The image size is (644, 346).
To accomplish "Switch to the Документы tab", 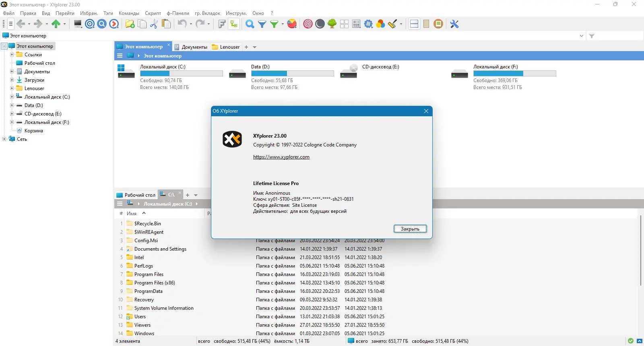I will [x=191, y=47].
